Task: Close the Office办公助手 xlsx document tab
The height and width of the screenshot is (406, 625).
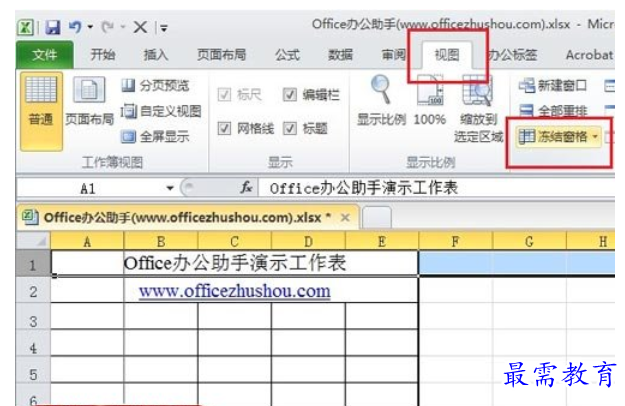Action: [x=345, y=218]
